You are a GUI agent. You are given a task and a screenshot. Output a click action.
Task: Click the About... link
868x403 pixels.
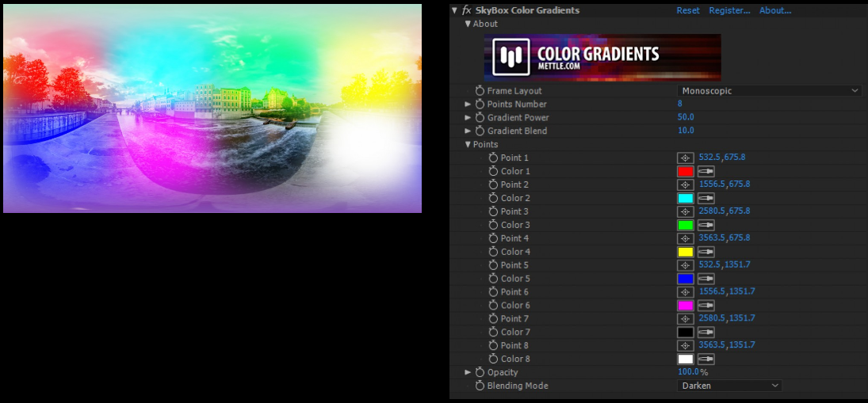[x=775, y=10]
